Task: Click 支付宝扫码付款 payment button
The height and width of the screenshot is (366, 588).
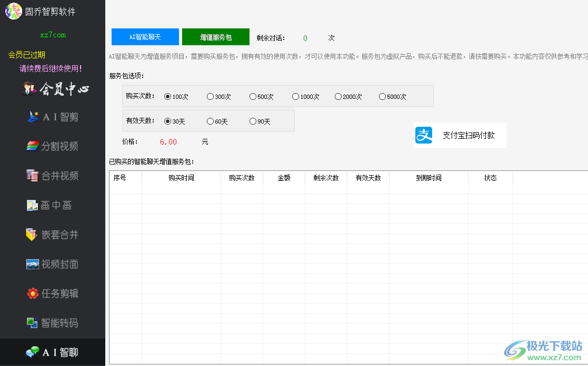Action: 460,135
